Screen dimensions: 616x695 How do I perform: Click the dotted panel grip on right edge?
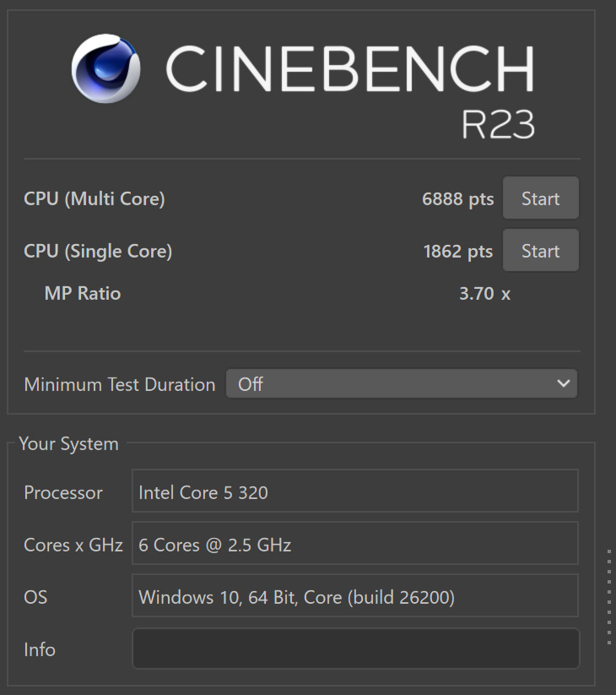tap(609, 597)
